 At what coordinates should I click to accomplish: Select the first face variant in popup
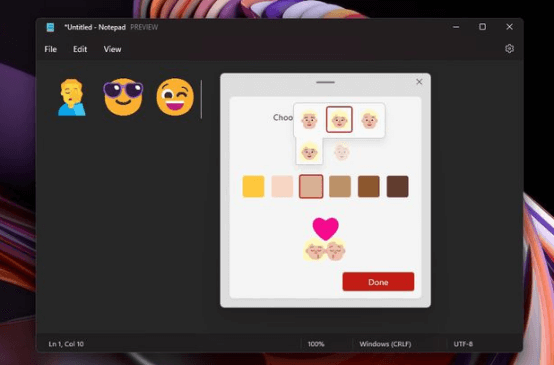(x=309, y=119)
